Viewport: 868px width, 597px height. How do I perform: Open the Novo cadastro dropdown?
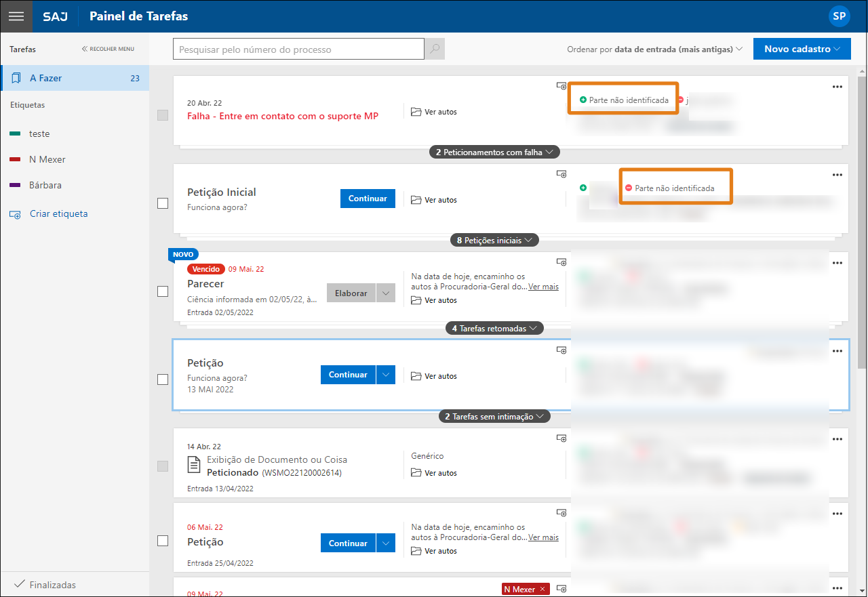click(802, 49)
